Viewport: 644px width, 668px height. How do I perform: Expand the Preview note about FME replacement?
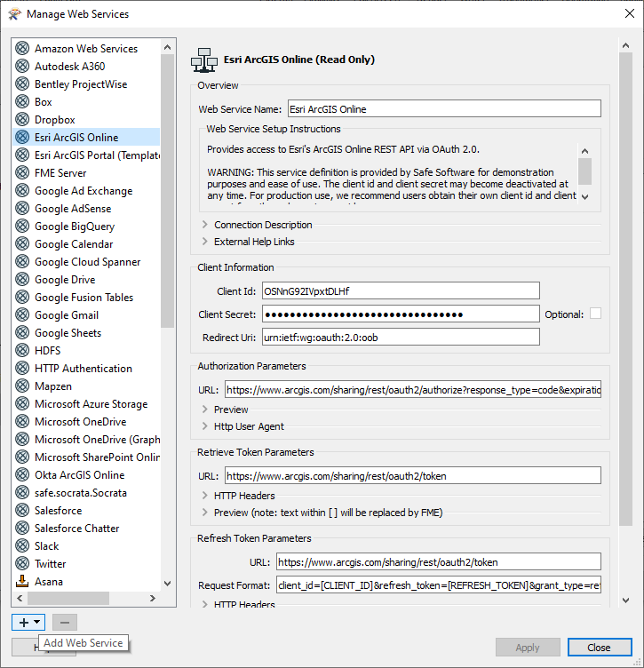205,512
